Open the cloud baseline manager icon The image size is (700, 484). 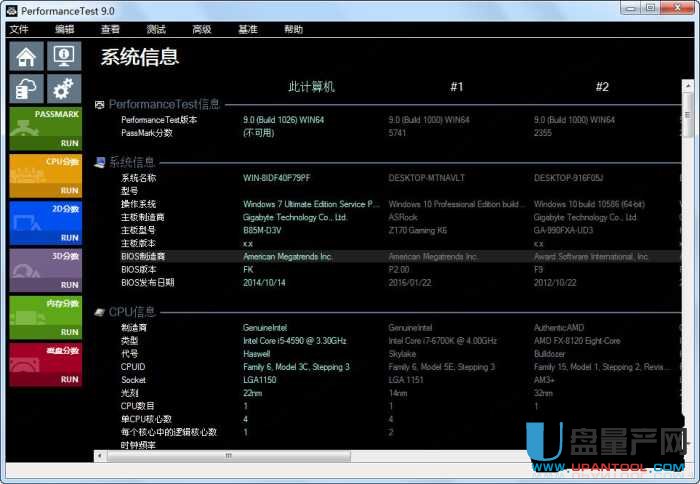tap(27, 90)
